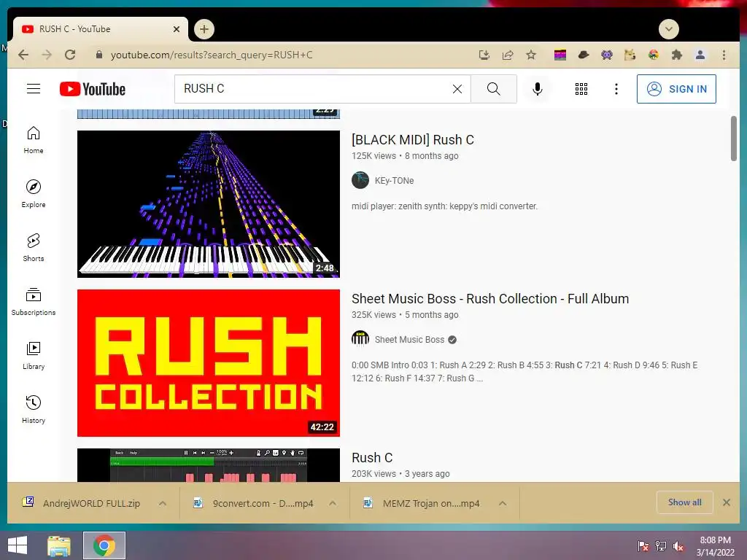Click the black hat extension icon
The height and width of the screenshot is (560, 747).
pos(583,55)
